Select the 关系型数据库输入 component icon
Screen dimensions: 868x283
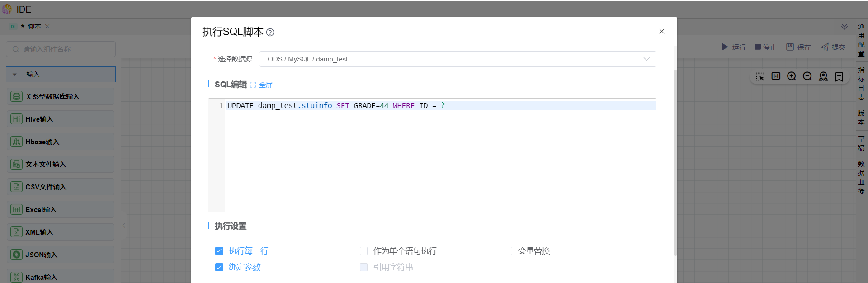[17, 96]
